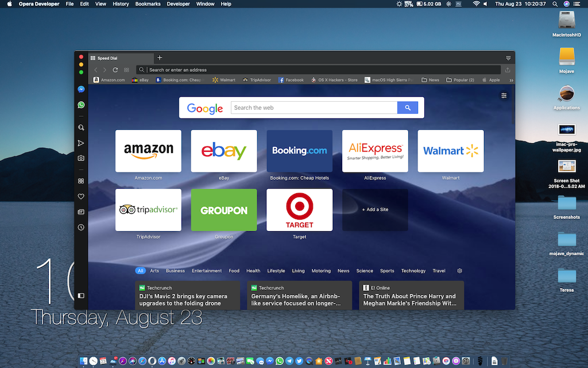Expand the Popular (2) bookmarks folder

click(460, 80)
